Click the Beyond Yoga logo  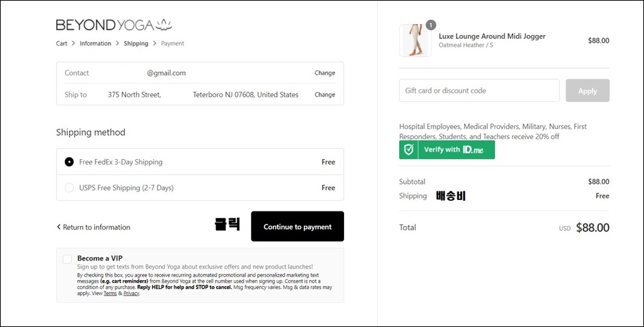114,25
